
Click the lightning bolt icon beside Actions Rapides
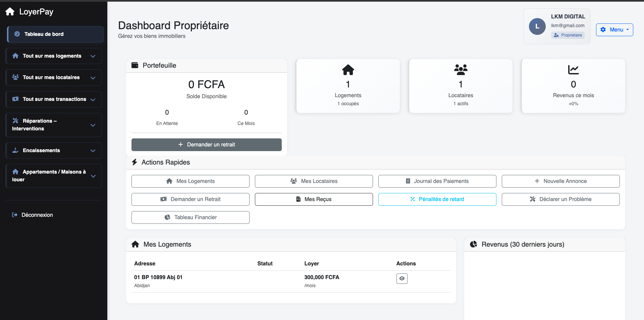click(x=135, y=162)
